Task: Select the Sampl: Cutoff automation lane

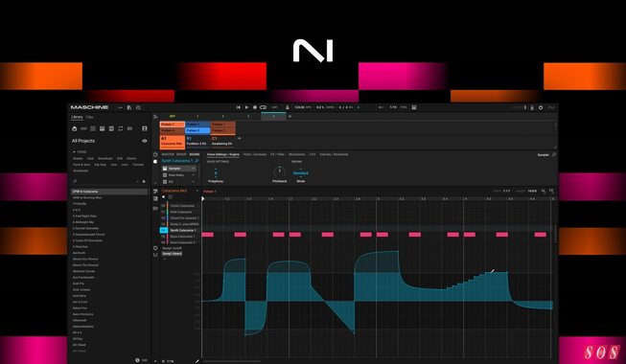Action: coord(172,248)
